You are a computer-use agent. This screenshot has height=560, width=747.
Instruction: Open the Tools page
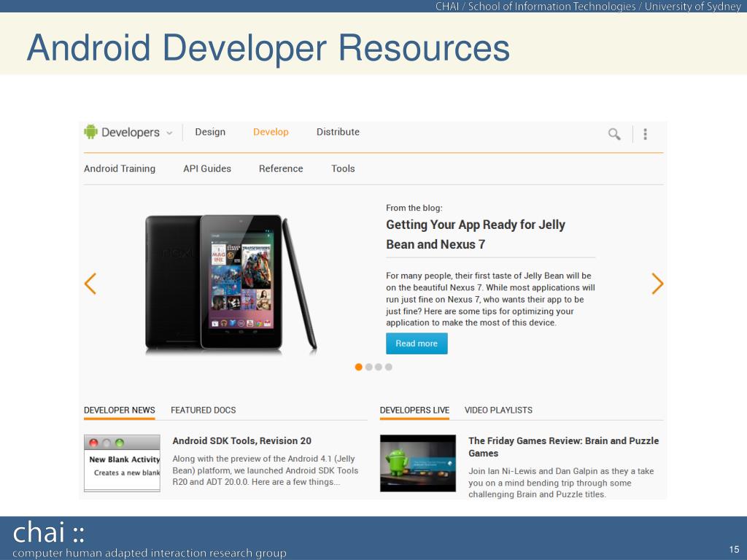(343, 168)
